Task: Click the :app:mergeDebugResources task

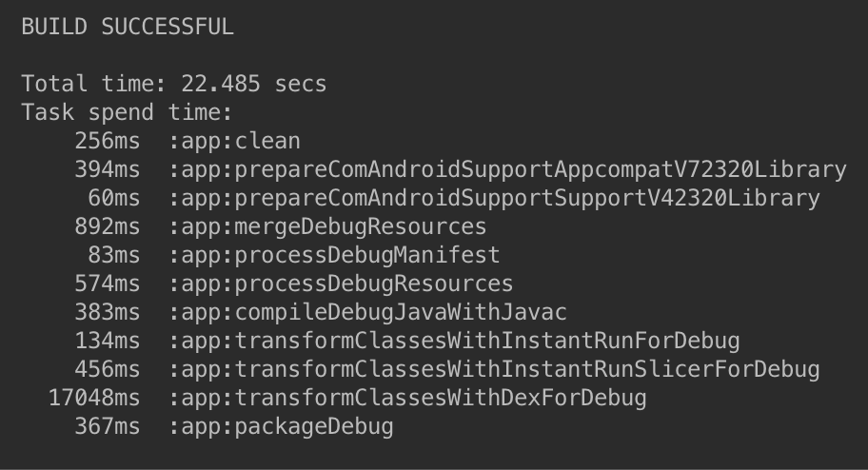Action: pyautogui.click(x=327, y=226)
